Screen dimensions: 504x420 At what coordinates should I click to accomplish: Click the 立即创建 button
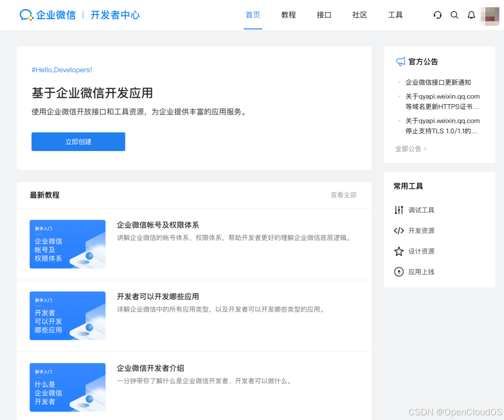tap(78, 141)
